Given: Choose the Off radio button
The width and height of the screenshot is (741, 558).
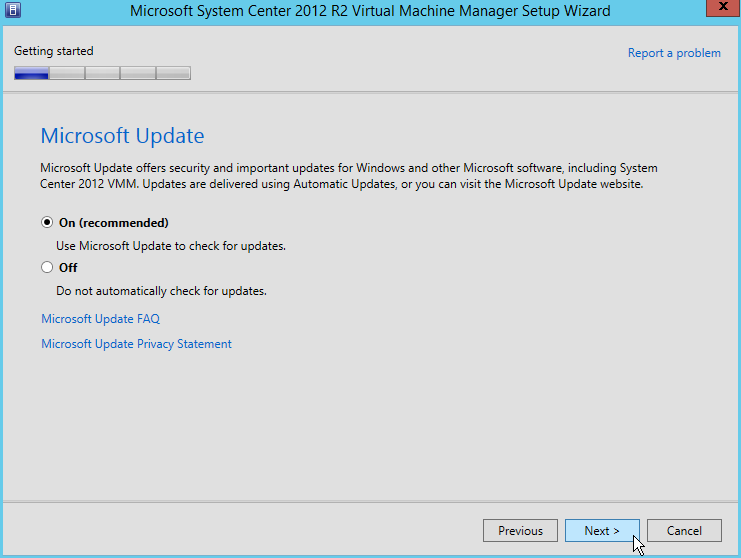Looking at the screenshot, I should pos(47,268).
